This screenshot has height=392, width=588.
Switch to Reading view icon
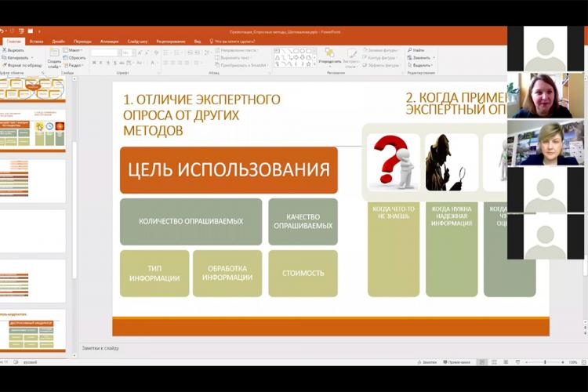pyautogui.click(x=506, y=362)
